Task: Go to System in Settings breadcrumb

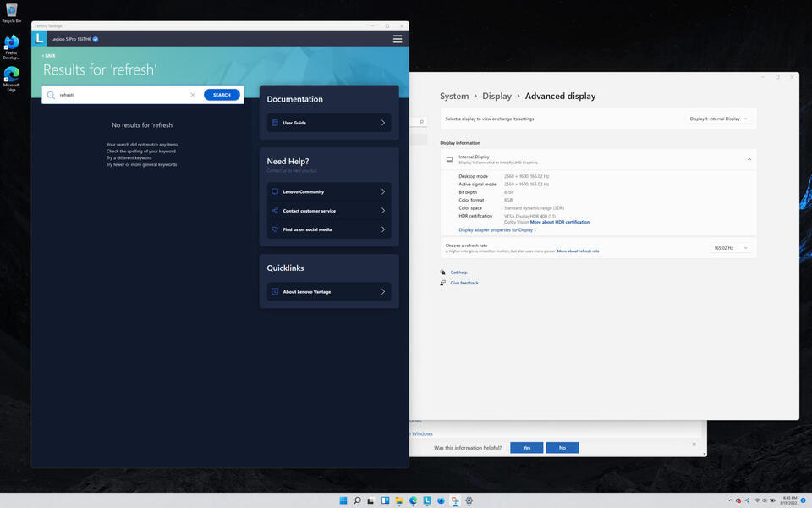Action: (x=454, y=96)
